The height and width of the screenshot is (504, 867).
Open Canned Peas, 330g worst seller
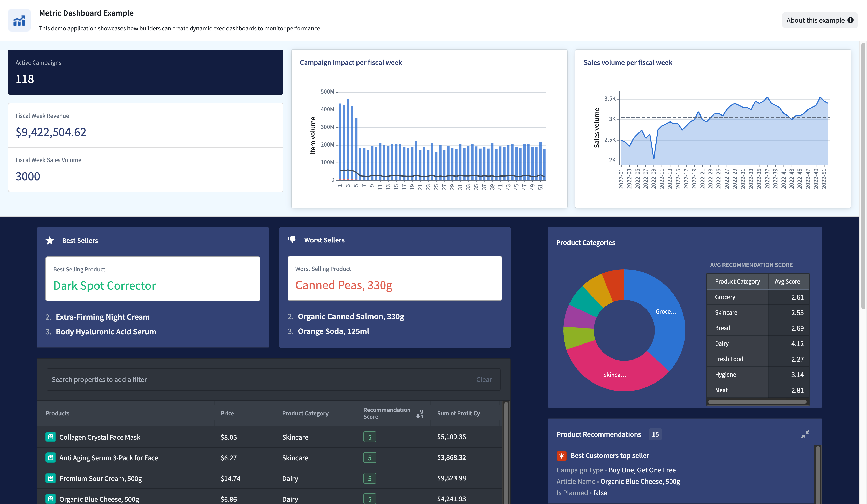tap(344, 285)
